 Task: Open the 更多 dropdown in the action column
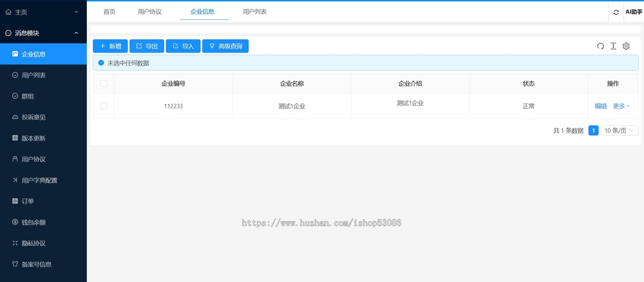(621, 106)
